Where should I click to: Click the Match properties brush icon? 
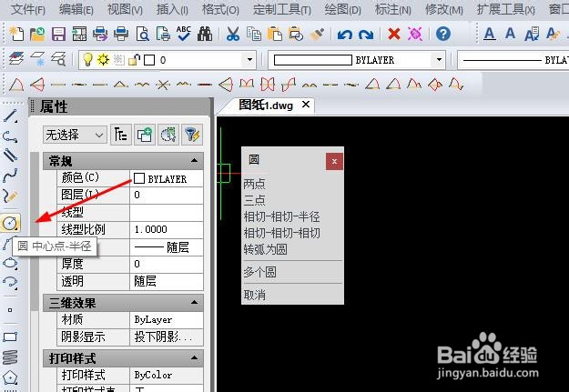point(317,34)
